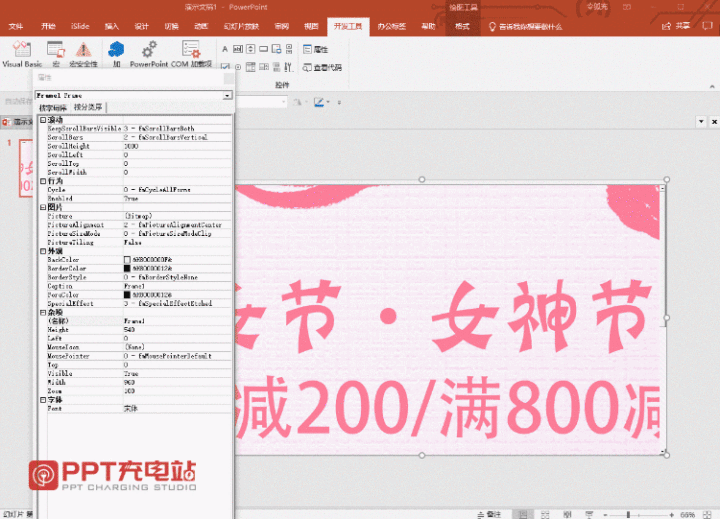Open the Visual Basic editor

tap(22, 54)
